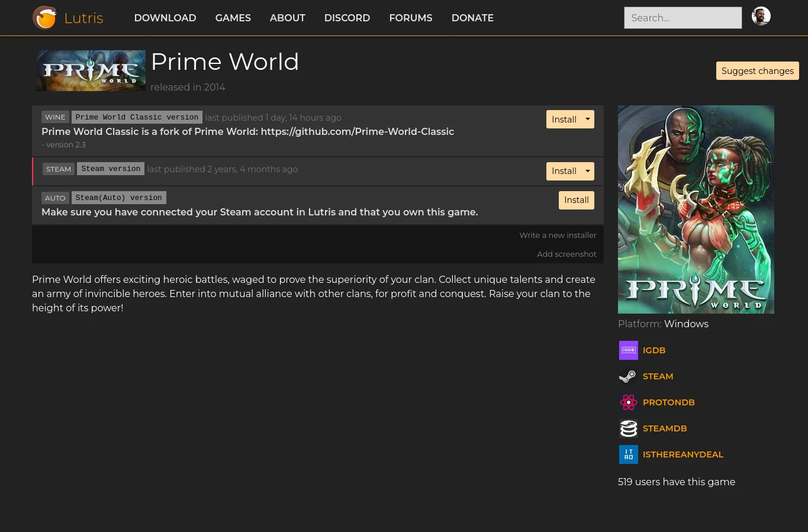Image resolution: width=808 pixels, height=532 pixels.
Task: Open the Steam version install dropdown
Action: tap(587, 171)
